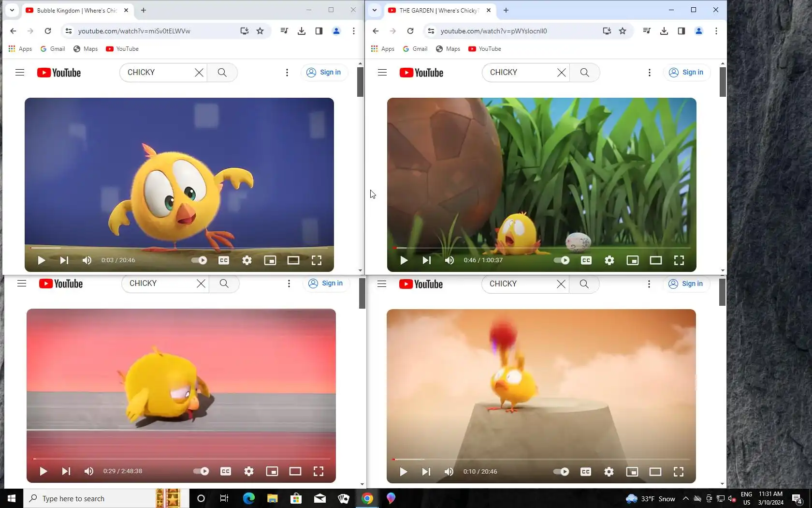Seek on the 2:48:38 video progress bar

(x=181, y=459)
